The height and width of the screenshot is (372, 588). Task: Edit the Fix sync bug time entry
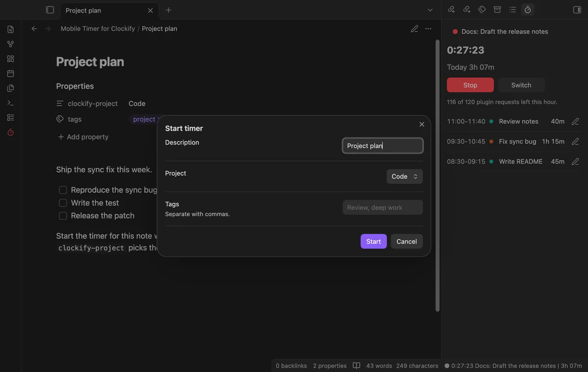[x=575, y=141]
